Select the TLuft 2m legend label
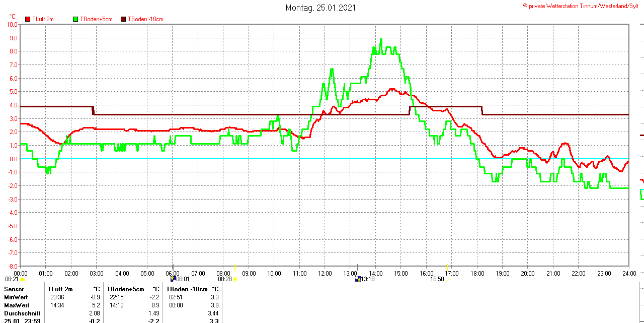This screenshot has height=323, width=644. coord(43,19)
